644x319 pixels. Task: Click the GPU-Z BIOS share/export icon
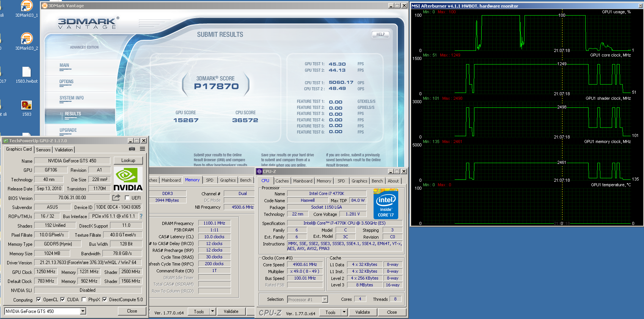coord(116,198)
